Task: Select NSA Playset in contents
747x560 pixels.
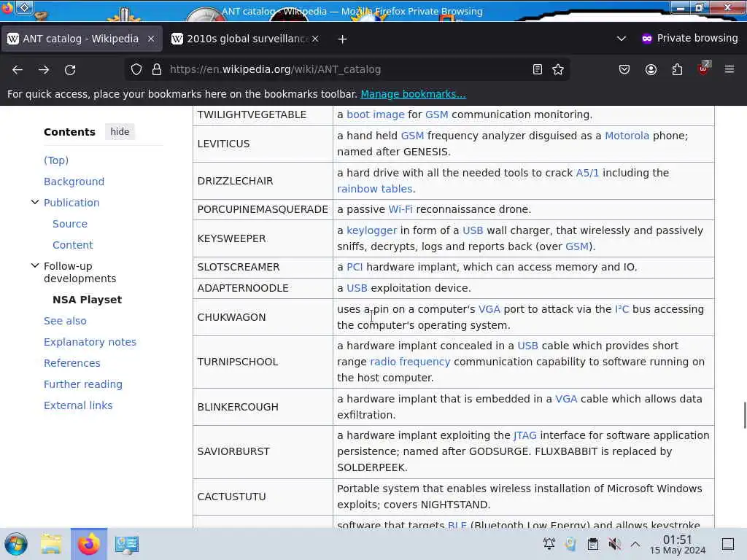Action: click(88, 300)
